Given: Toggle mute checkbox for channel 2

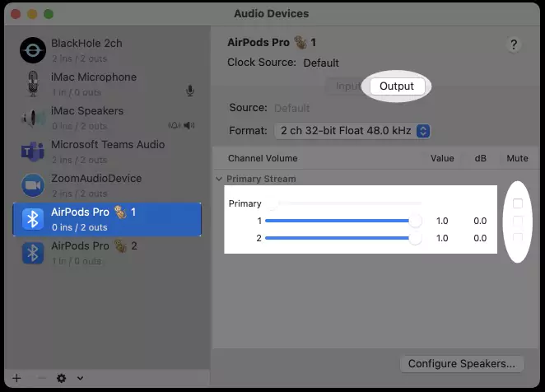Looking at the screenshot, I should pos(518,237).
